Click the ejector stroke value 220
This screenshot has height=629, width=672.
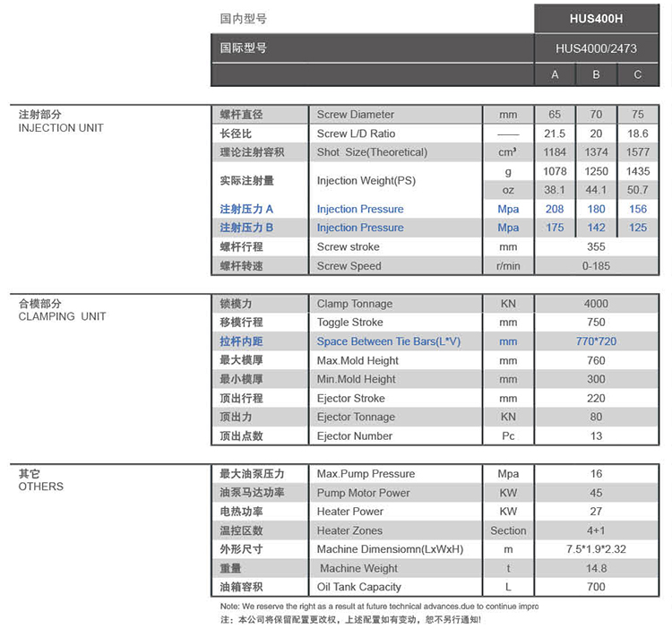point(596,399)
